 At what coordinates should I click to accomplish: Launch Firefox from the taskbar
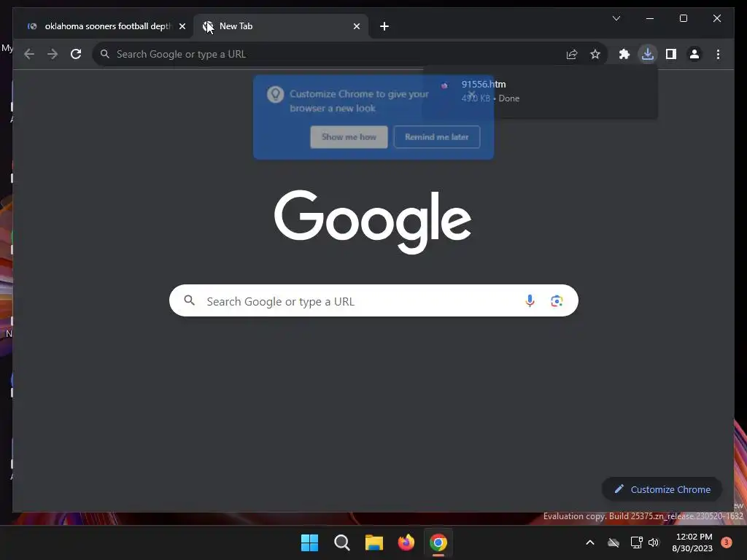(x=406, y=542)
